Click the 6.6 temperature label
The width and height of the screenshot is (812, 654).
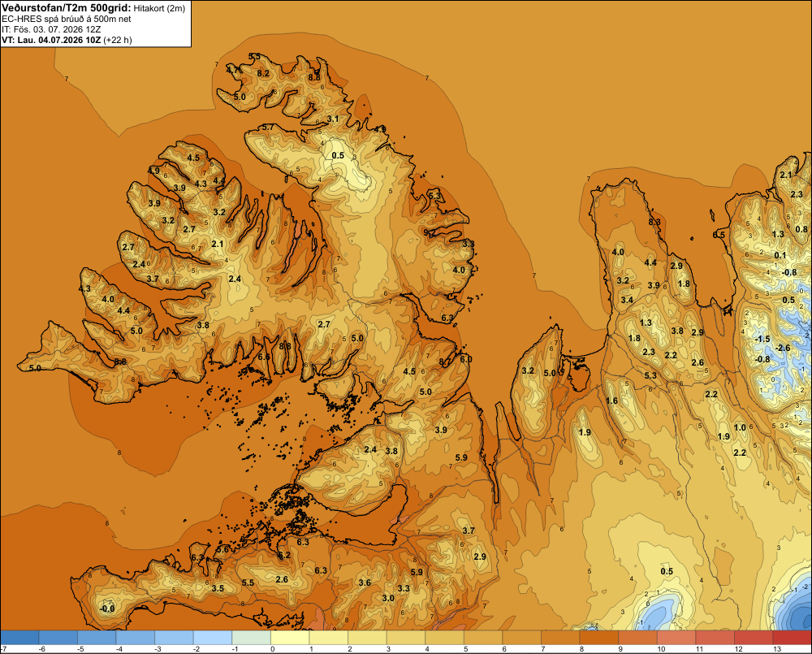(x=264, y=357)
